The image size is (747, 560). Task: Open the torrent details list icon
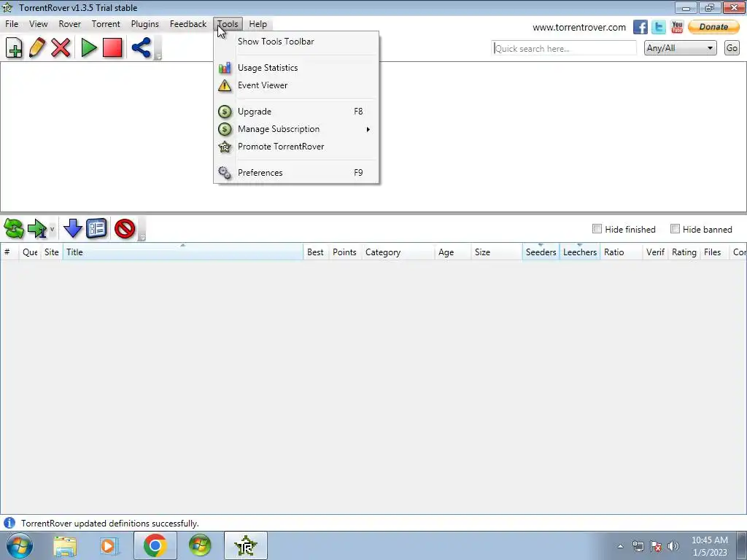click(x=97, y=228)
